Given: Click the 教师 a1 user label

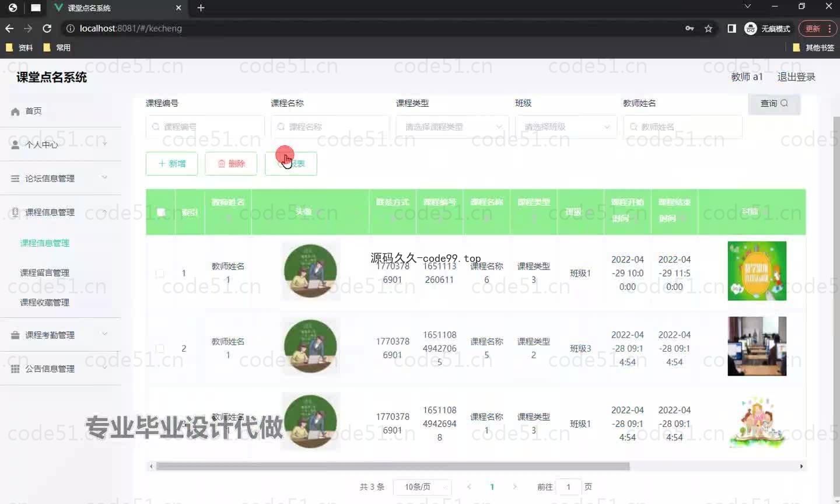Looking at the screenshot, I should 747,77.
